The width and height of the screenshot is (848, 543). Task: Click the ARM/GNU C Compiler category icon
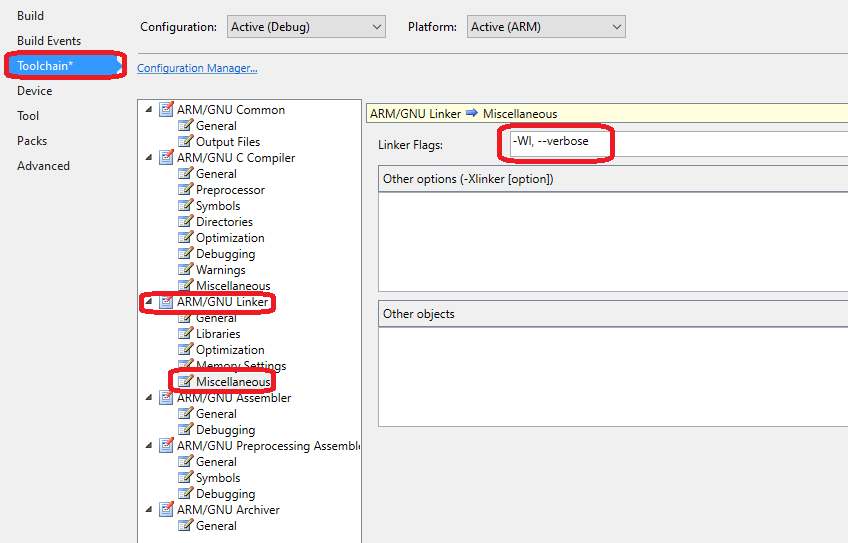(x=166, y=158)
